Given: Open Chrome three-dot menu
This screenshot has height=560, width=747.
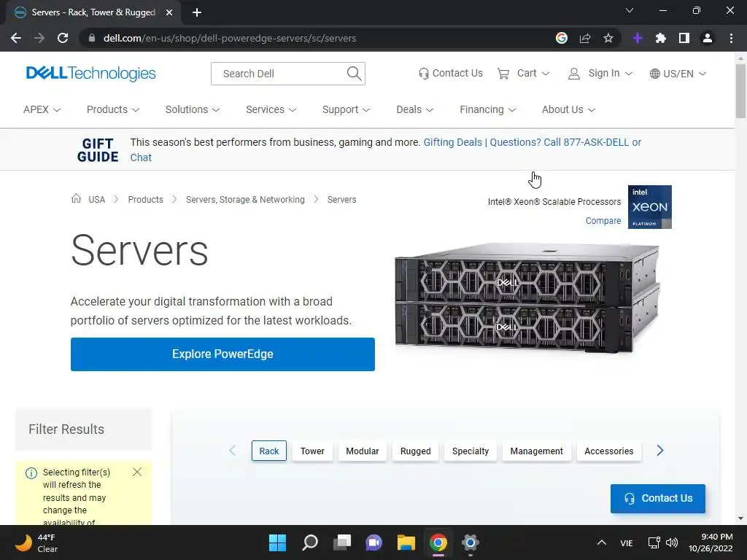Looking at the screenshot, I should coord(731,38).
